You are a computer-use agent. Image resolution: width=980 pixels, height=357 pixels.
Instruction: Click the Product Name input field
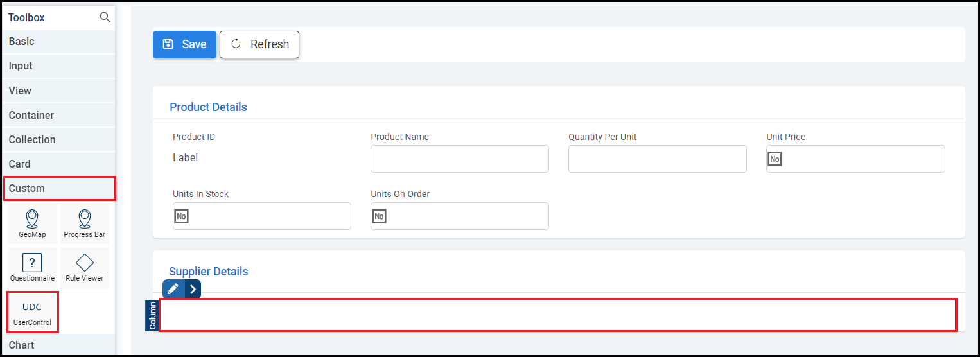pos(459,159)
